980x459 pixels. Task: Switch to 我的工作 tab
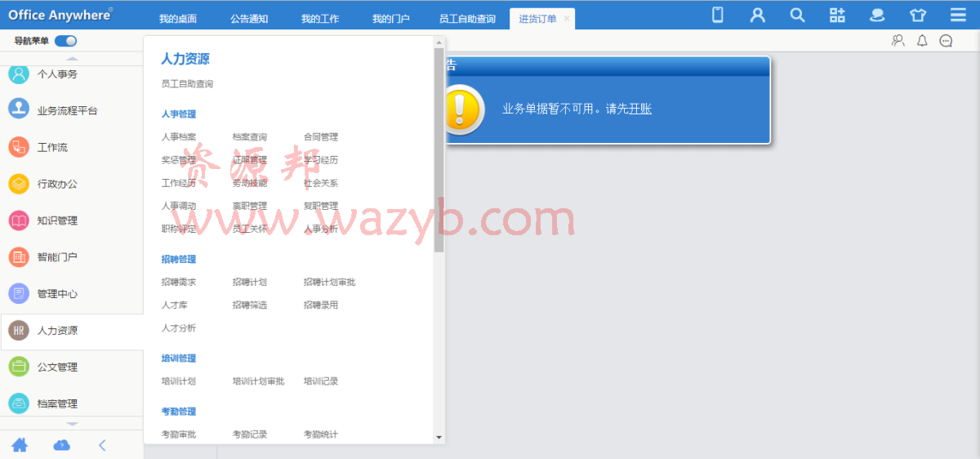coord(320,19)
